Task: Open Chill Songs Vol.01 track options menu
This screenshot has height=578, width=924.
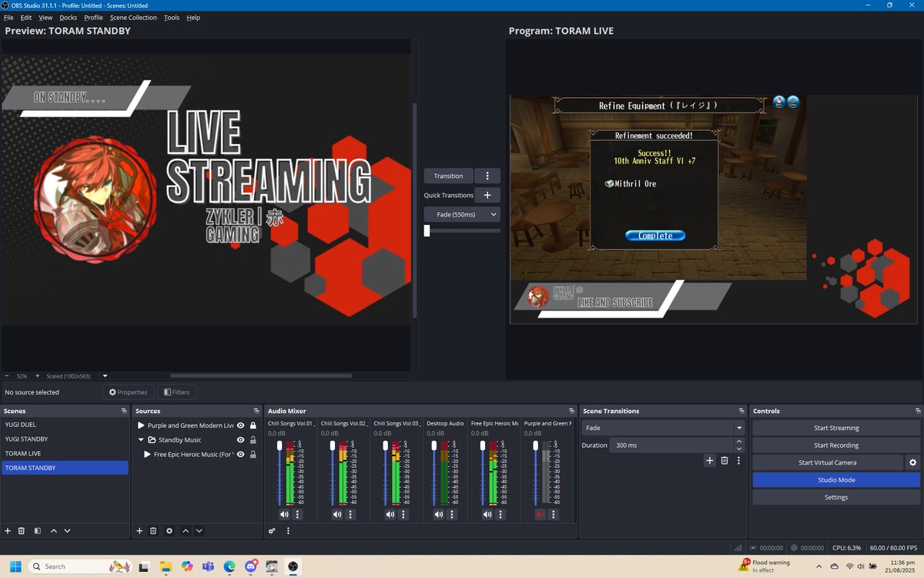Action: (298, 514)
